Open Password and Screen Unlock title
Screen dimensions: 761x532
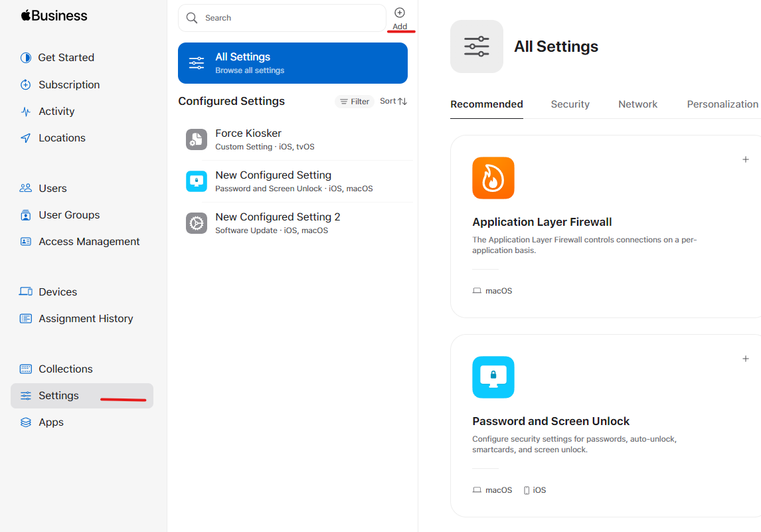pyautogui.click(x=551, y=421)
